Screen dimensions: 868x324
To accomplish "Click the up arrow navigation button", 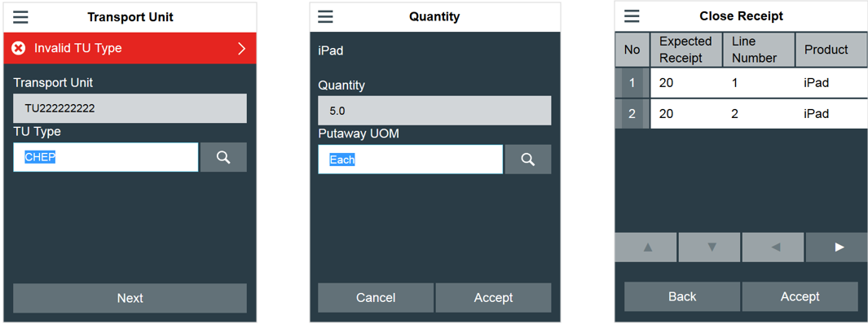I will point(646,247).
